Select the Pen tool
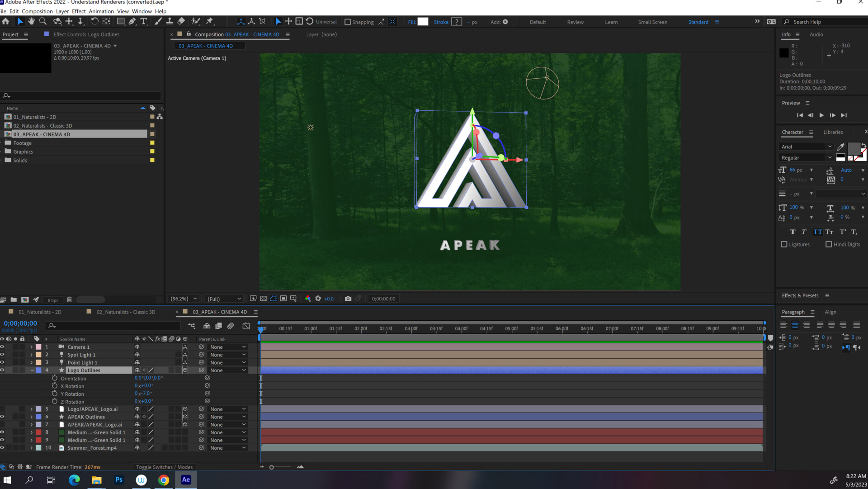Viewport: 868px width, 489px height. [x=132, y=21]
